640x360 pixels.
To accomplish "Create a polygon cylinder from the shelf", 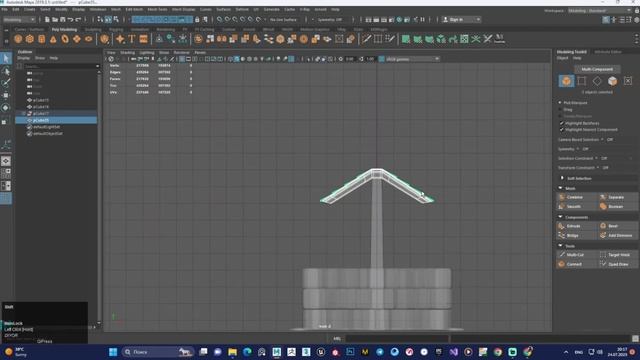I will 42,39.
